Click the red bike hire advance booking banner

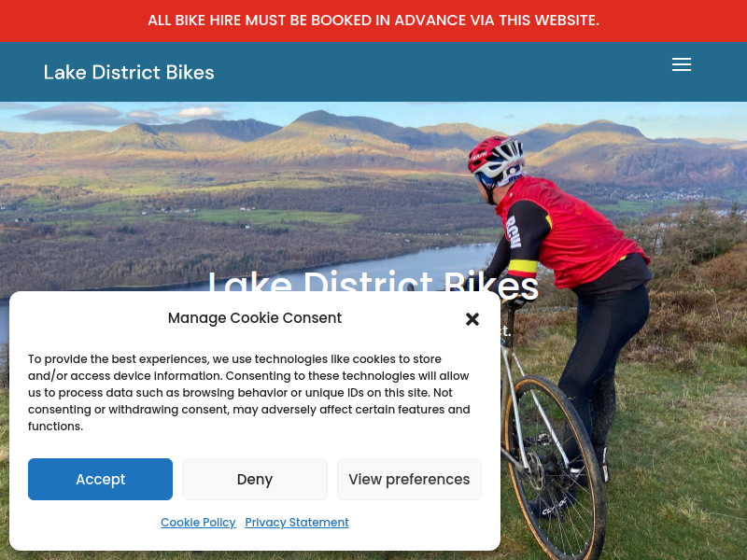pos(373,21)
